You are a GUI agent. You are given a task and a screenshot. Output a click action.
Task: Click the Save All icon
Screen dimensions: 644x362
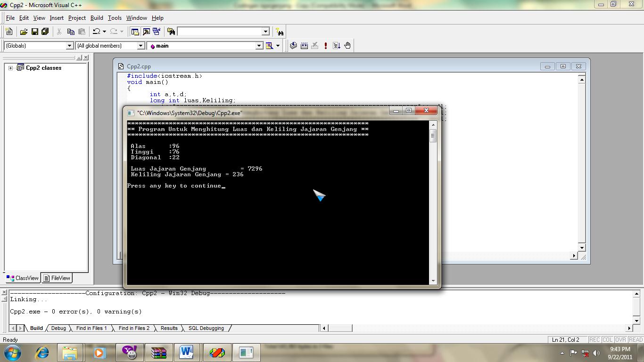pos(45,32)
